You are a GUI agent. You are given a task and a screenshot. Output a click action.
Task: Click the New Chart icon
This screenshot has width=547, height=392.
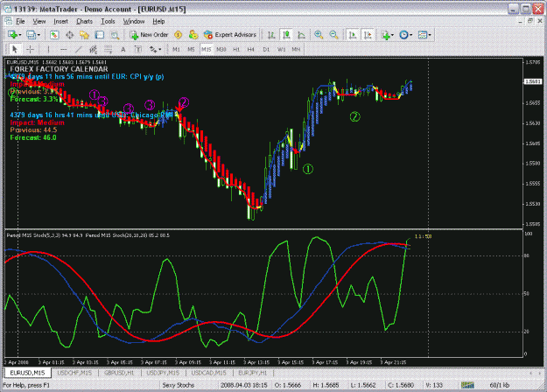click(12, 35)
